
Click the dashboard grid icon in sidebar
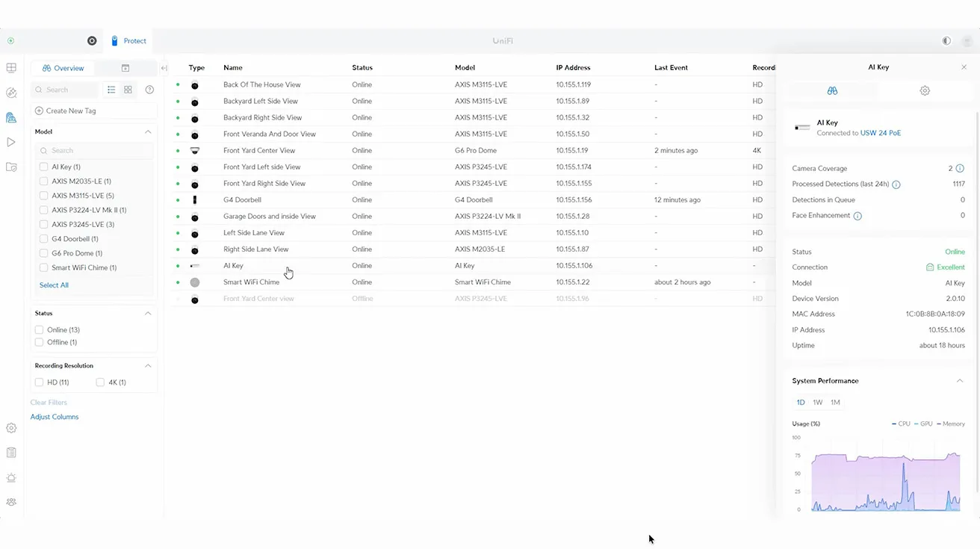coord(11,68)
